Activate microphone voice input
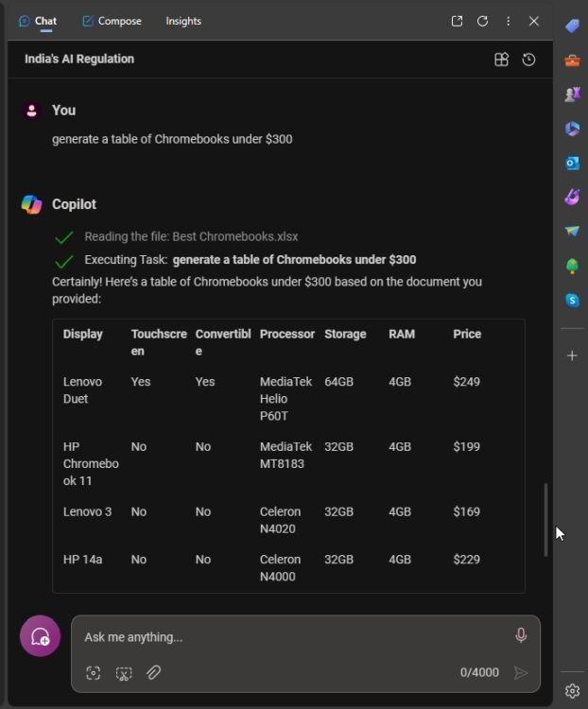 pyautogui.click(x=521, y=635)
